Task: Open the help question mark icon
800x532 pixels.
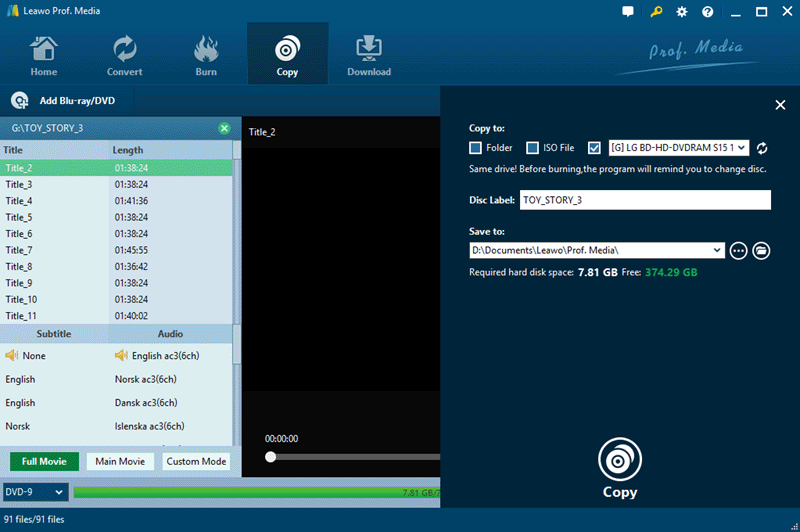Action: point(707,12)
